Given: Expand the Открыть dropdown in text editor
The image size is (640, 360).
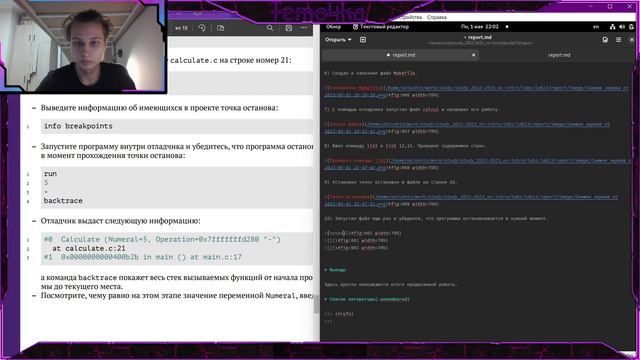Looking at the screenshot, I should [x=338, y=40].
